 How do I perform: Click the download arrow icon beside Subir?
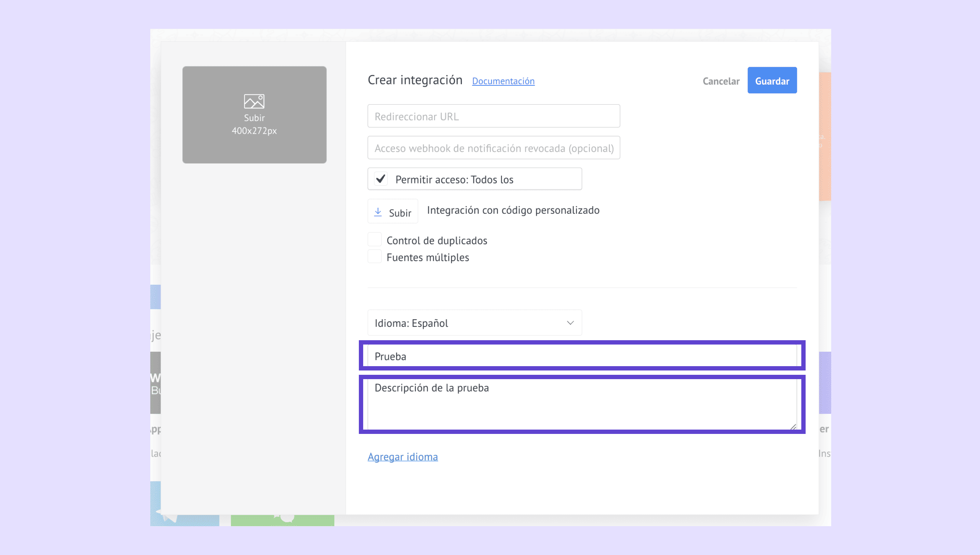[378, 212]
